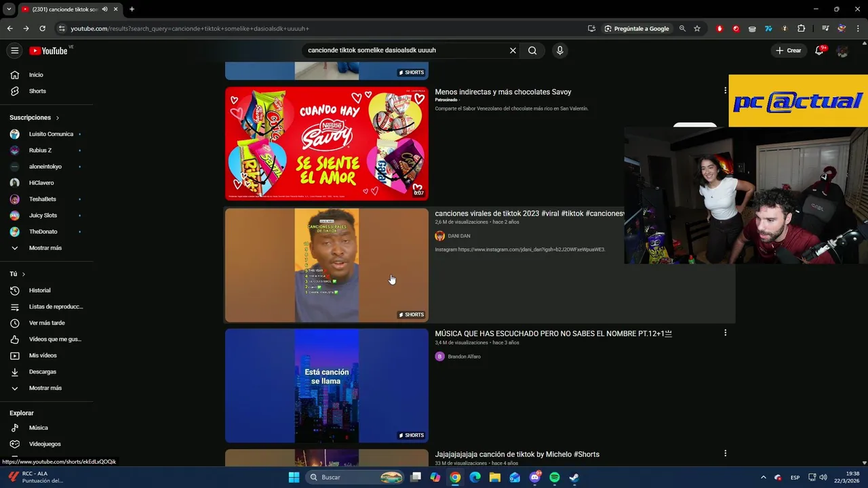
Task: Open the YouTube account avatar menu
Action: [x=842, y=51]
